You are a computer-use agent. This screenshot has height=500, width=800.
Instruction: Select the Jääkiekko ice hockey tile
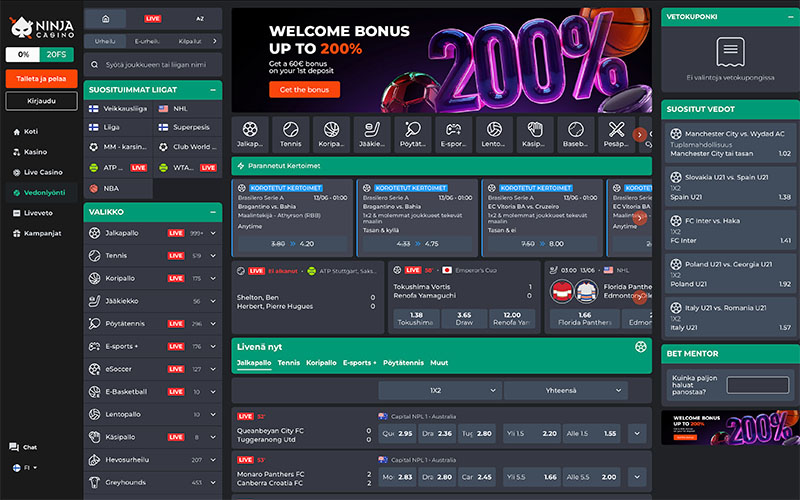(x=372, y=135)
